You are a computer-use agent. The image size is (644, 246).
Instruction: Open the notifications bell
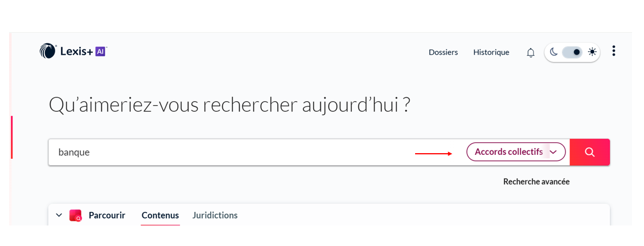531,52
